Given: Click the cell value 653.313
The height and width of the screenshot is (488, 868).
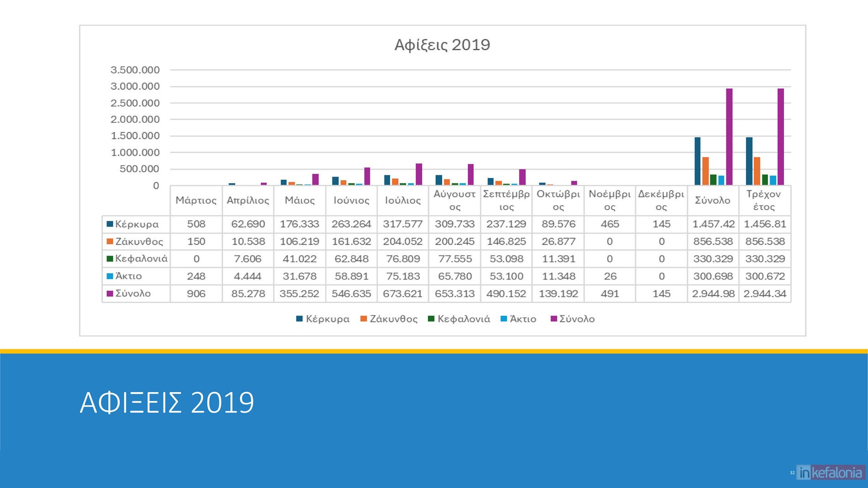Looking at the screenshot, I should click(x=455, y=294).
